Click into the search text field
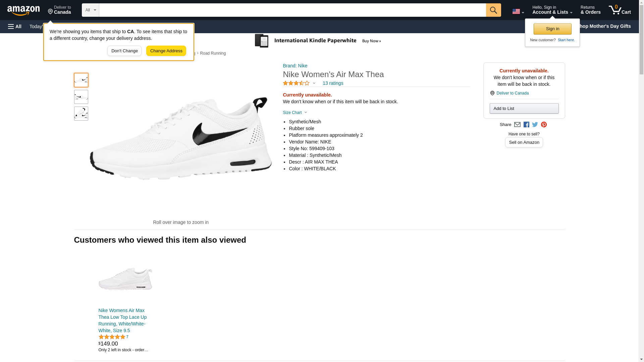Screen dimensions: 644x362 [x=292, y=10]
